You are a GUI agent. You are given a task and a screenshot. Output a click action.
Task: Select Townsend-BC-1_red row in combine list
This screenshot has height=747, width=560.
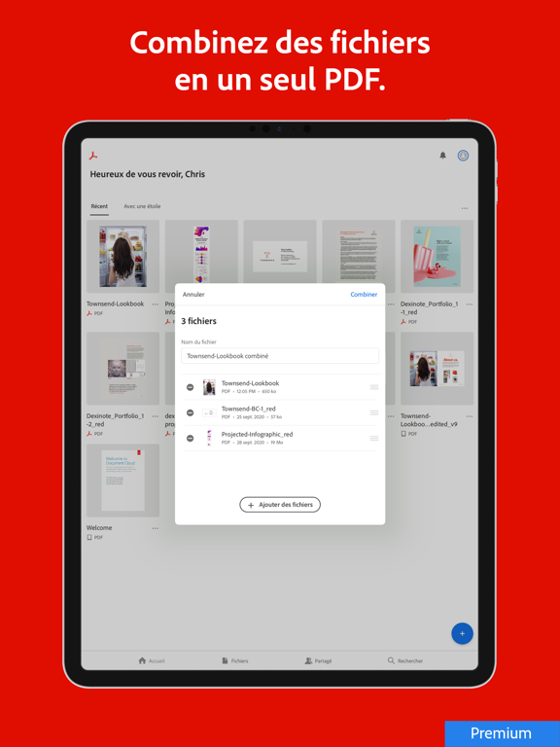280,412
